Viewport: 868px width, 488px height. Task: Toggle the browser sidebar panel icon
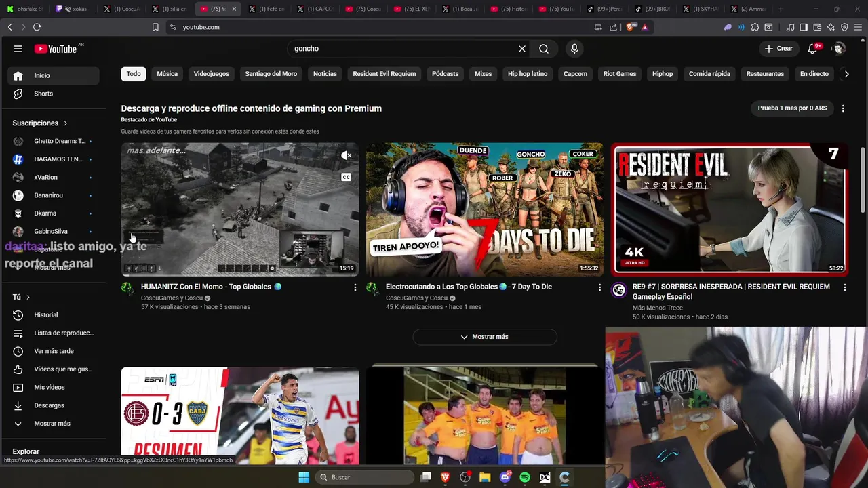tap(804, 27)
